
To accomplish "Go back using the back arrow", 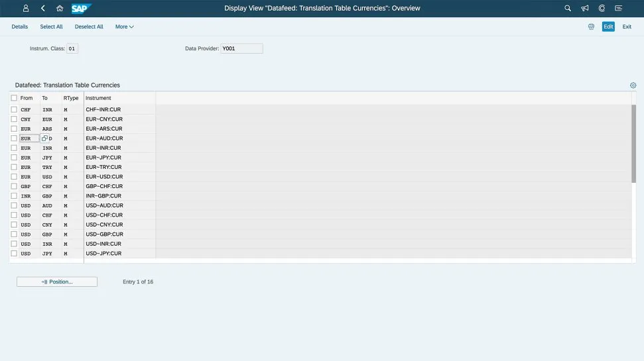I will [x=43, y=9].
